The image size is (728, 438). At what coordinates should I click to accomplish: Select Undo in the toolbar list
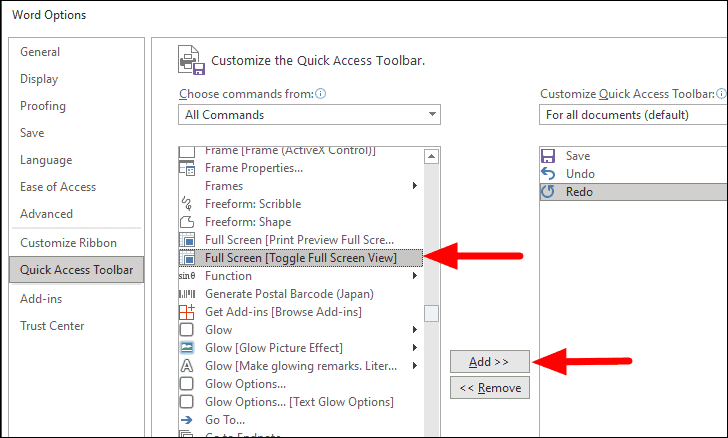(633, 174)
